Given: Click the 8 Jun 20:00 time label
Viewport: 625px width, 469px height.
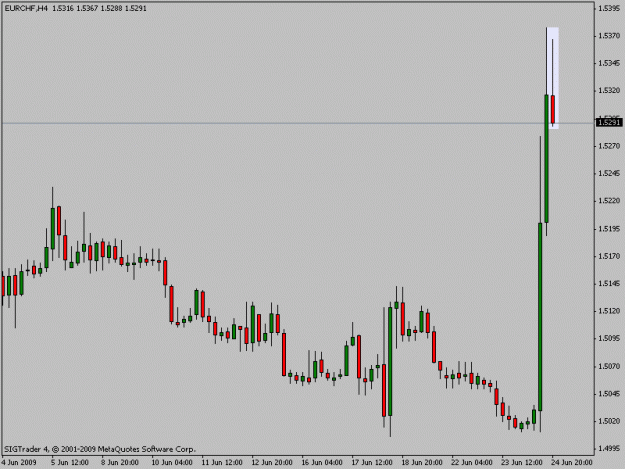Looking at the screenshot, I should coord(120,462).
